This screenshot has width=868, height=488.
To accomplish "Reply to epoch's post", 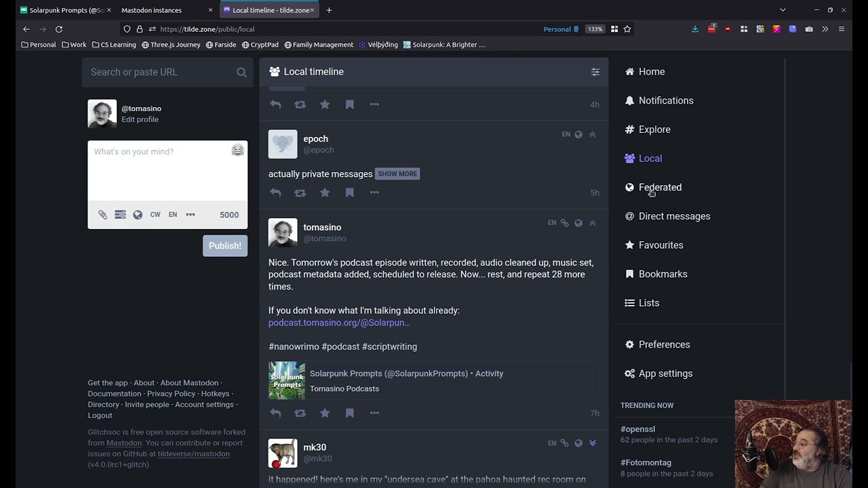I will 275,193.
